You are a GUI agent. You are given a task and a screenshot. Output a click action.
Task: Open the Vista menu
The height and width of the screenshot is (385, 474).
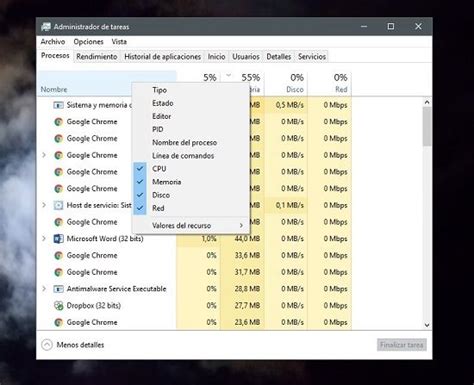(119, 42)
